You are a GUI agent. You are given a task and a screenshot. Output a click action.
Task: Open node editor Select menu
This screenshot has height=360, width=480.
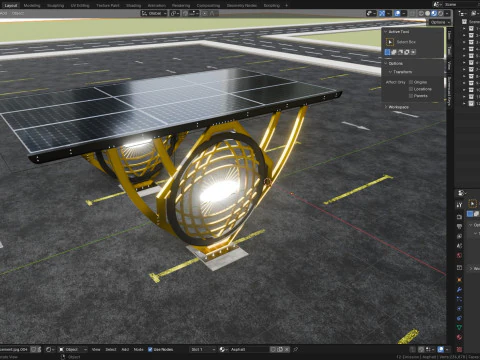pyautogui.click(x=111, y=349)
